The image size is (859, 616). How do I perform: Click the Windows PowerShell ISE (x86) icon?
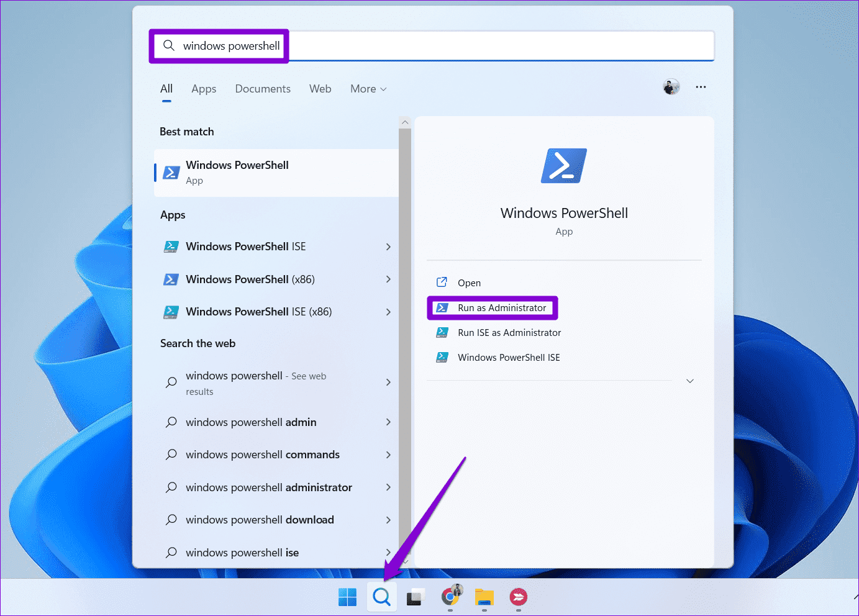coord(171,312)
